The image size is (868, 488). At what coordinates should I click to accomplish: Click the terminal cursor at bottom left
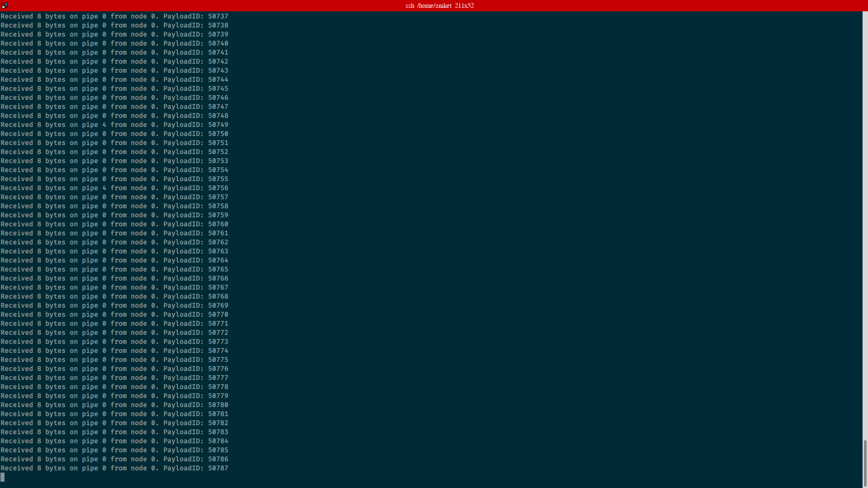pyautogui.click(x=3, y=477)
